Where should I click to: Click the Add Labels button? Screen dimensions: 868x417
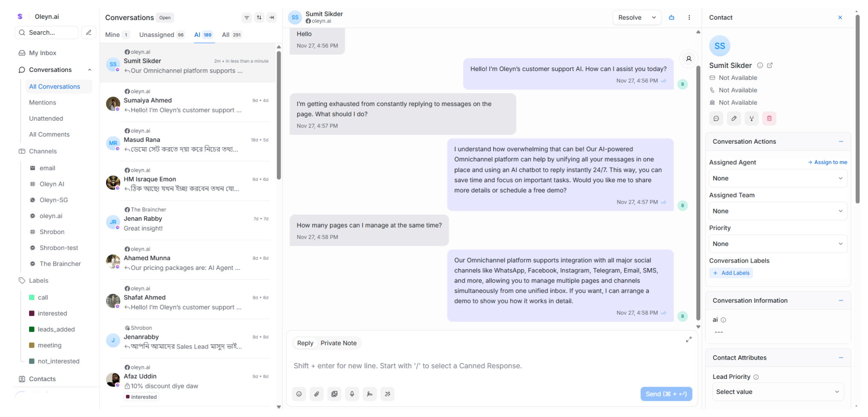[731, 273]
